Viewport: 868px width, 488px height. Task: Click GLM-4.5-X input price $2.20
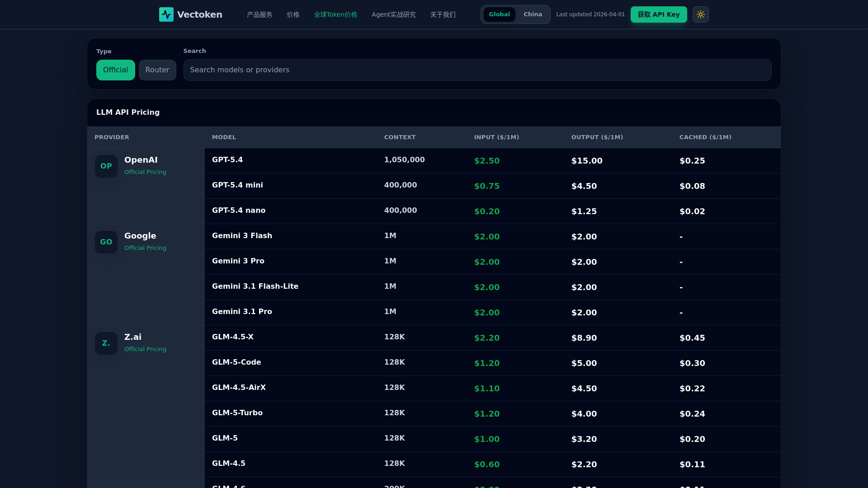coord(487,338)
